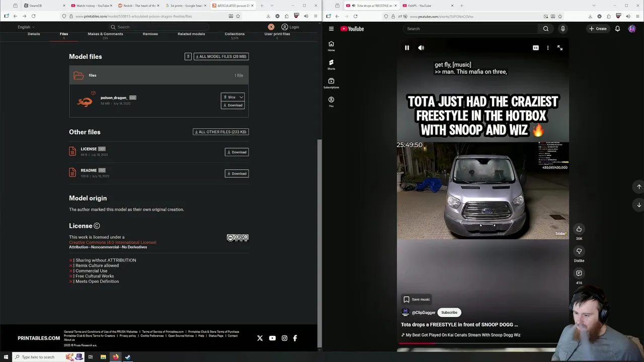
Task: Switch to the SteamDB browser tab
Action: [x=44, y=6]
